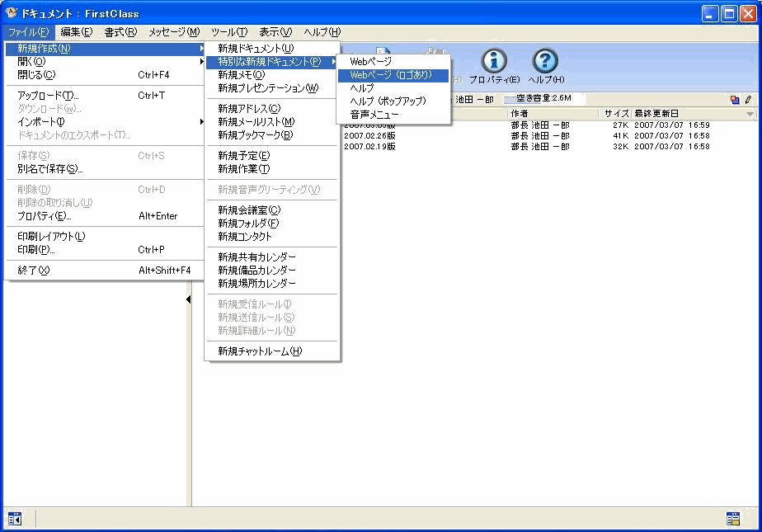Collapse the left pane using the splitter arrow
This screenshot has width=762, height=532.
[188, 299]
